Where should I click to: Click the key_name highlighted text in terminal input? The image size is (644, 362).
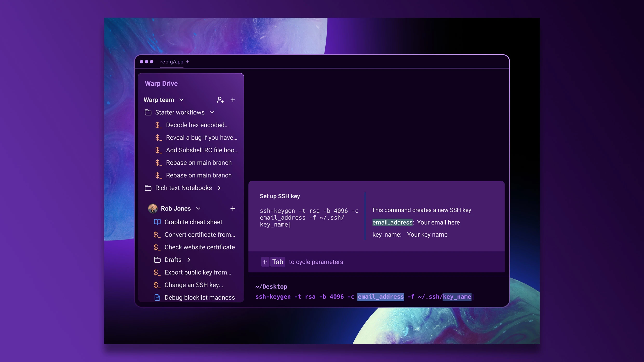[x=457, y=297]
